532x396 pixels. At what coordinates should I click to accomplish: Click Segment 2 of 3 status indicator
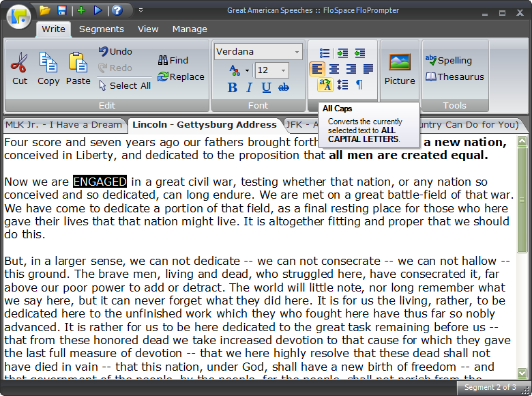coord(490,387)
